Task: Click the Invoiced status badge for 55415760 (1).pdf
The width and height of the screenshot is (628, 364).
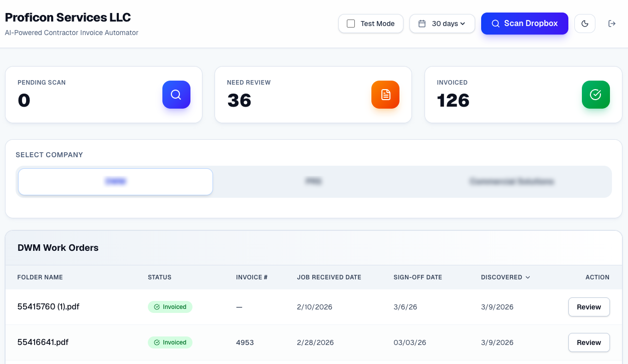Action: coord(170,307)
